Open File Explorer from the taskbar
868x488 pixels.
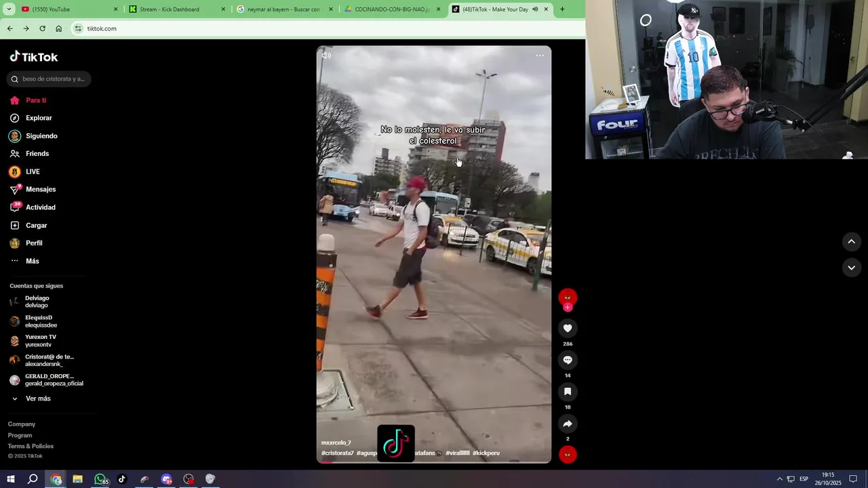[77, 479]
